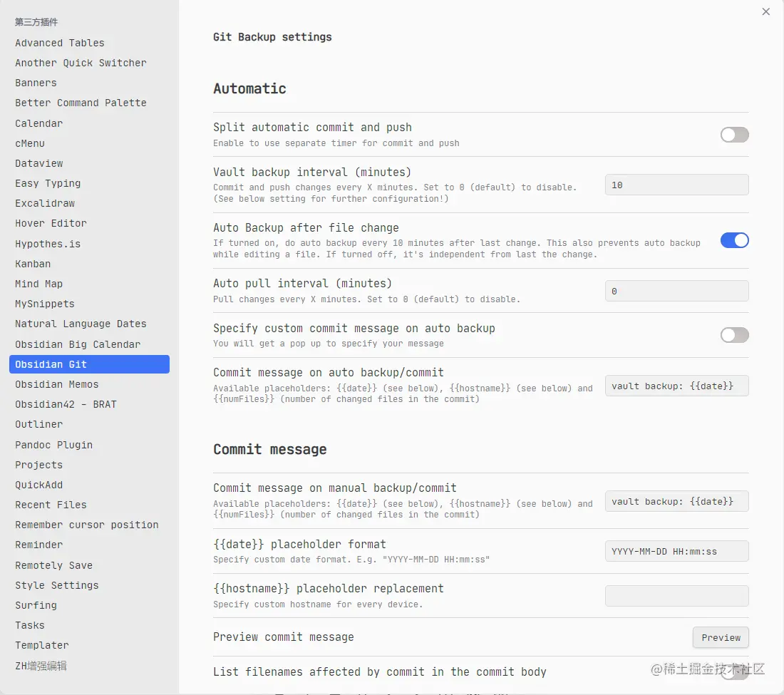
Task: Open Better Command Palette settings
Action: 89,103
